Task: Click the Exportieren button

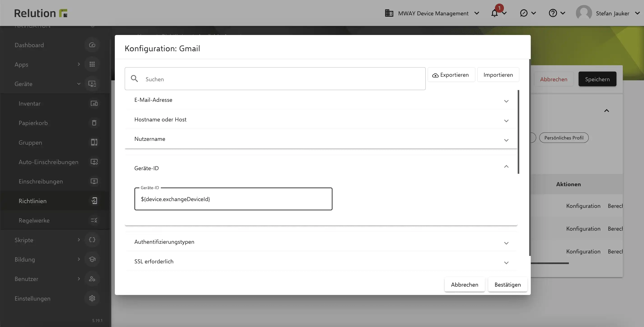Action: point(451,74)
